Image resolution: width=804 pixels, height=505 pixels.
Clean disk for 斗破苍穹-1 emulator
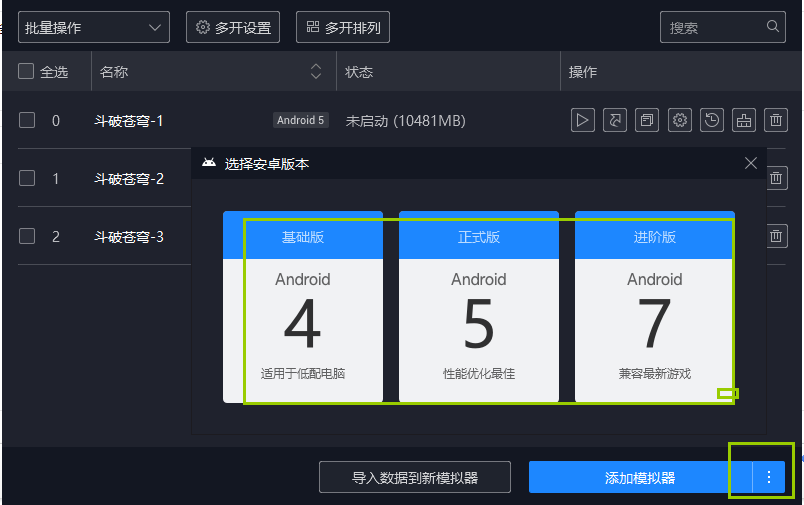744,120
